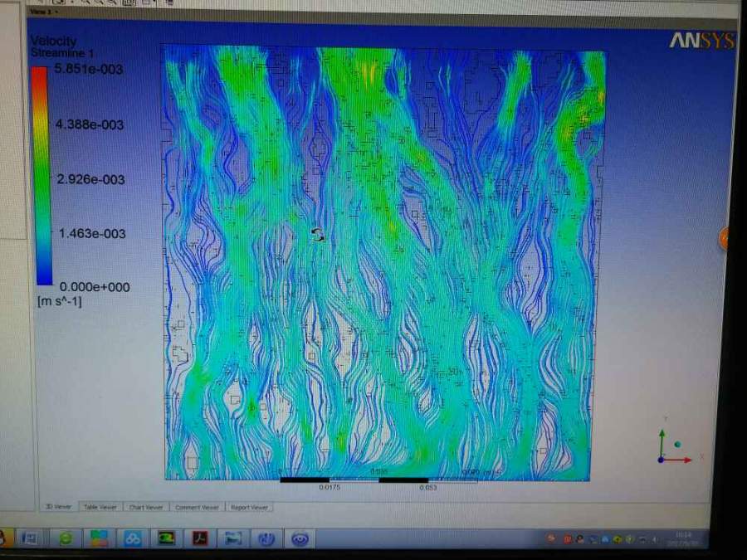
Task: Open the green-and-black app icon in the taskbar
Action: click(x=166, y=538)
